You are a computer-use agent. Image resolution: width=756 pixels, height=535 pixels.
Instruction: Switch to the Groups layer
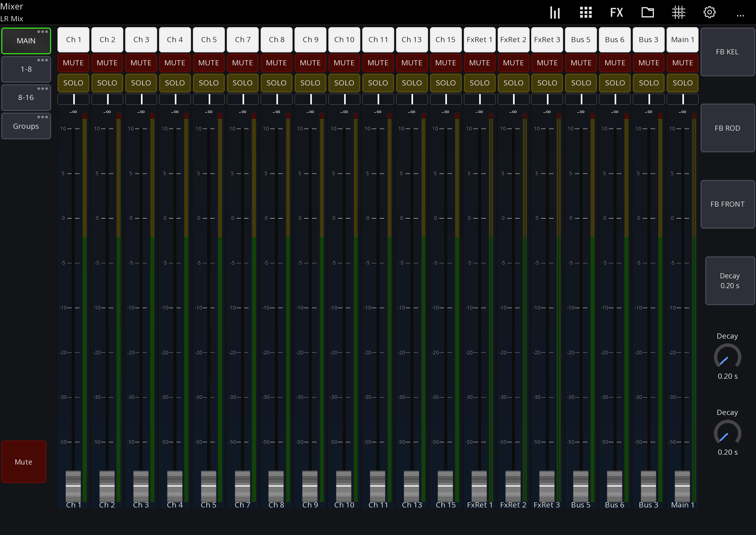(x=26, y=126)
